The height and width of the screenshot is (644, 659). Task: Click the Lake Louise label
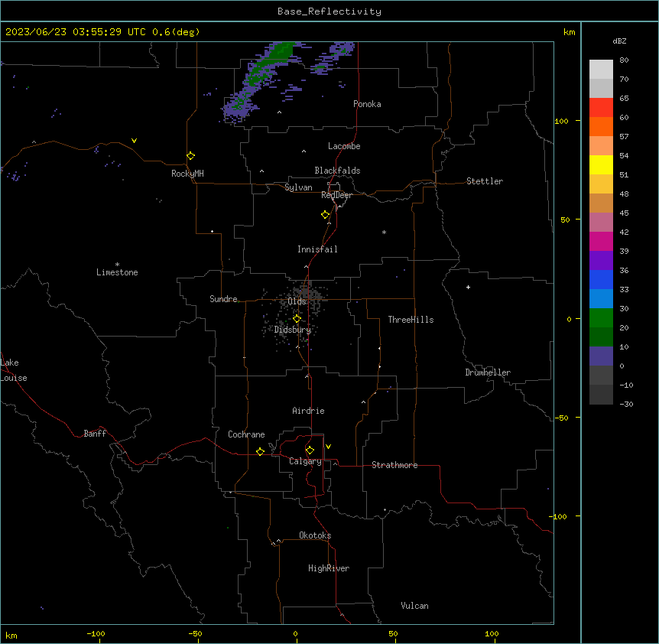pyautogui.click(x=14, y=370)
